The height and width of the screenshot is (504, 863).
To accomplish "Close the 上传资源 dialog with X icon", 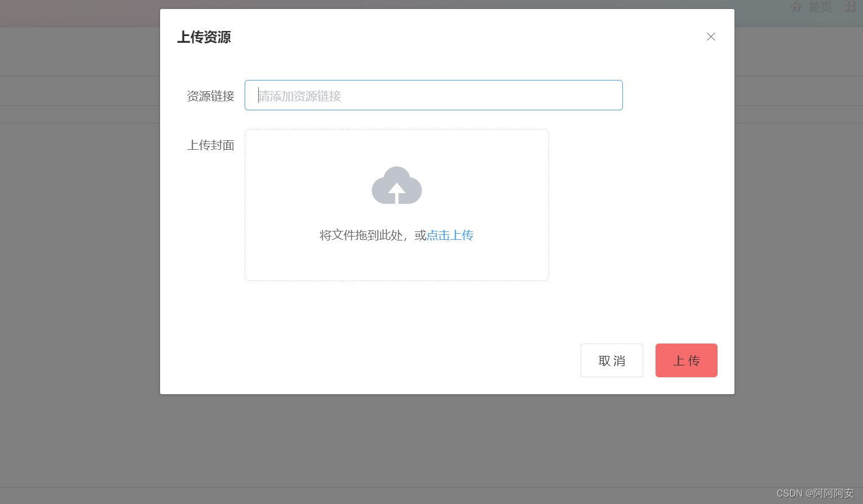I will [711, 37].
